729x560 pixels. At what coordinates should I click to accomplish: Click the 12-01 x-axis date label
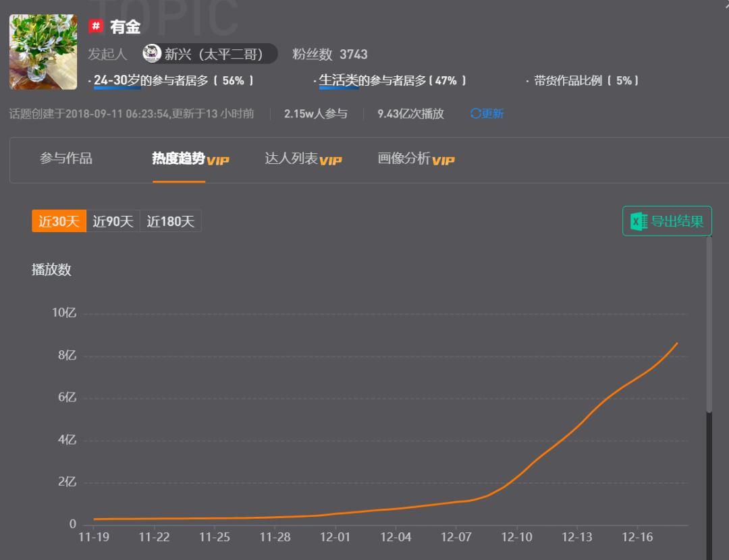click(x=335, y=537)
